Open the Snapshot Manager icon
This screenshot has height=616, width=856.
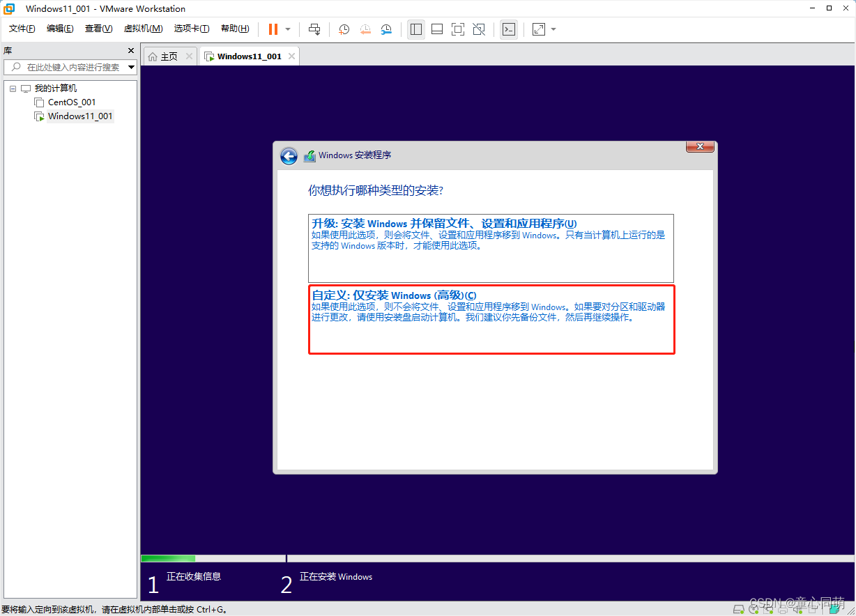coord(387,29)
